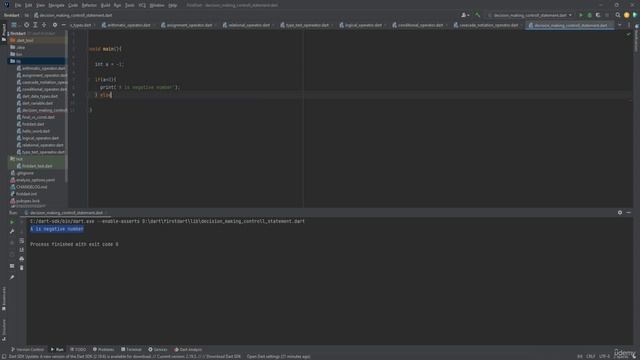Open the user account dropdown icon
Screen dimensions: 640x360
pyautogui.click(x=464, y=15)
